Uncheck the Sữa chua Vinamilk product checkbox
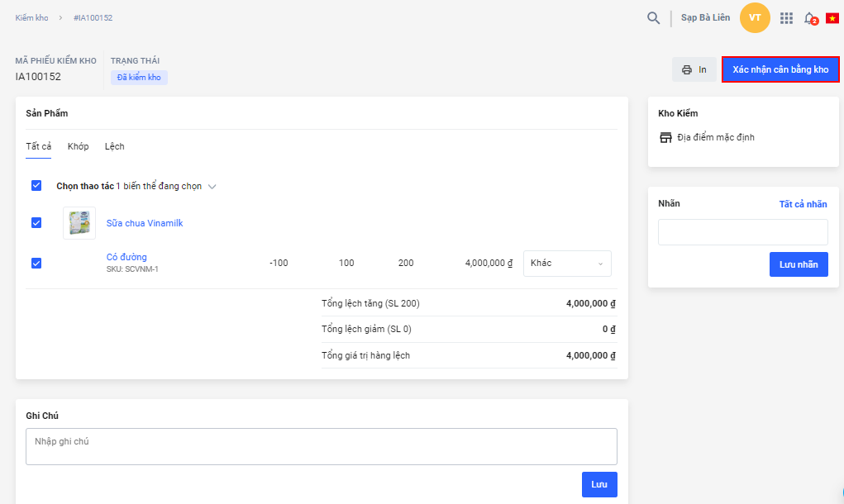This screenshot has width=844, height=504. point(36,223)
